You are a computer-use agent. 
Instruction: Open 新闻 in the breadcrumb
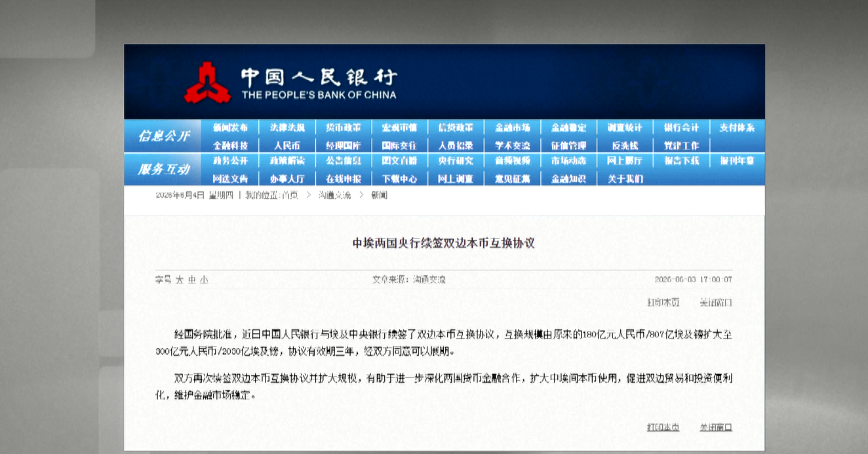coord(380,195)
